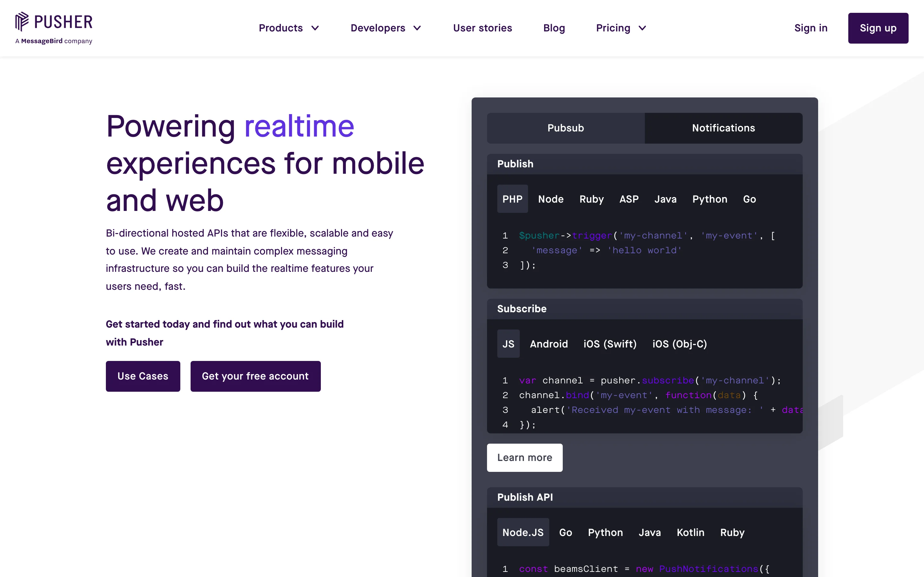Open the Blog link

(554, 28)
